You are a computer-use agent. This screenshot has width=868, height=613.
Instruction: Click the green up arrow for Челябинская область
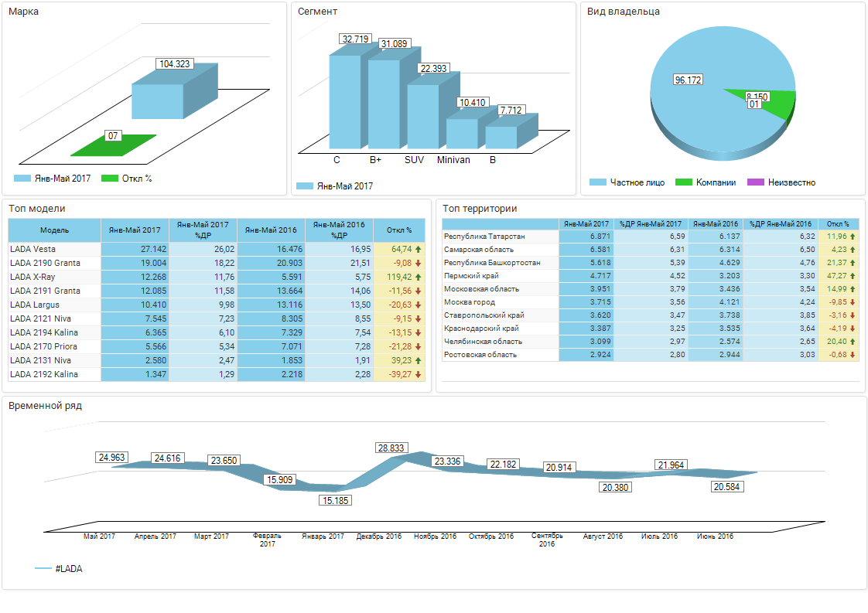click(853, 342)
